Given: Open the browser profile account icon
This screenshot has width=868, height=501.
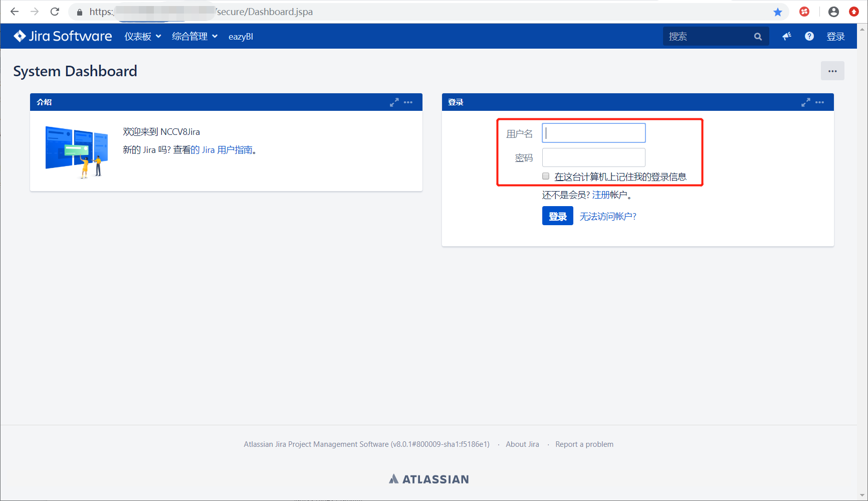Looking at the screenshot, I should [833, 12].
